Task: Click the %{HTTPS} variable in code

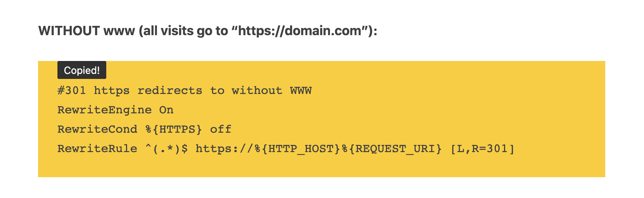Action: pos(174,129)
